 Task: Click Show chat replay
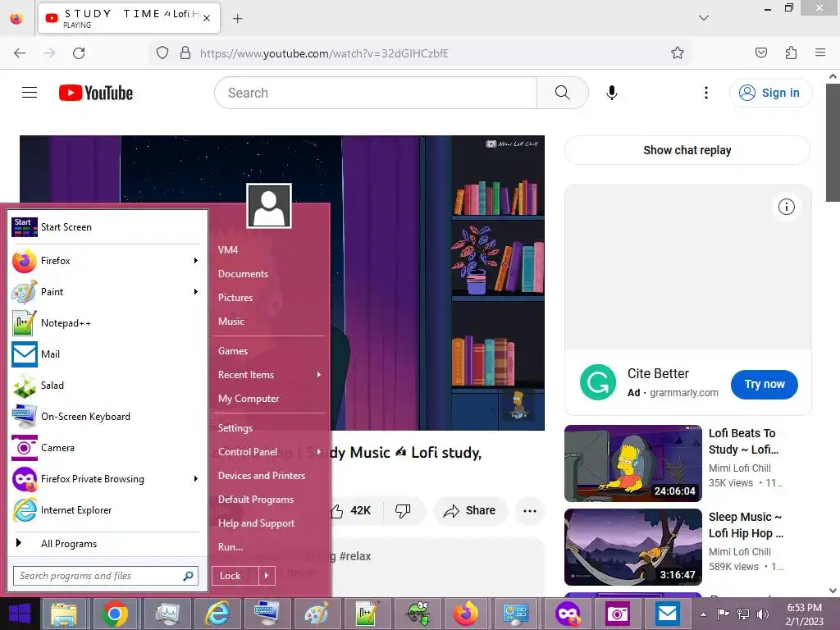click(x=687, y=151)
